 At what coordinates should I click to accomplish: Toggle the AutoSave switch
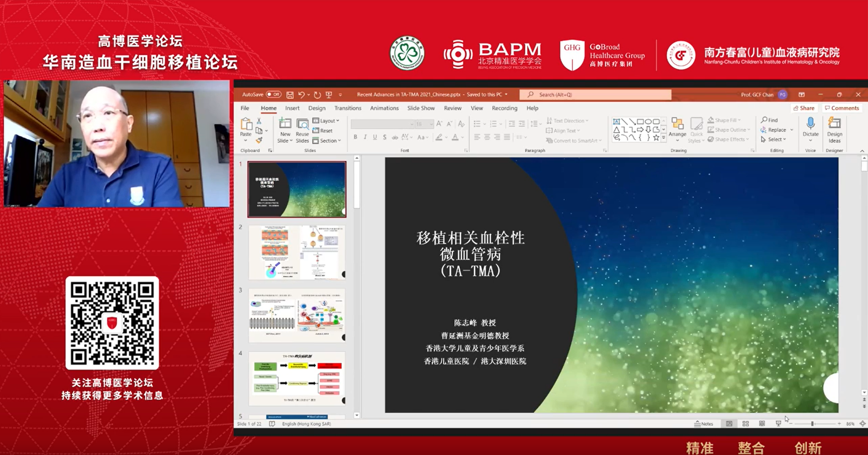click(274, 95)
